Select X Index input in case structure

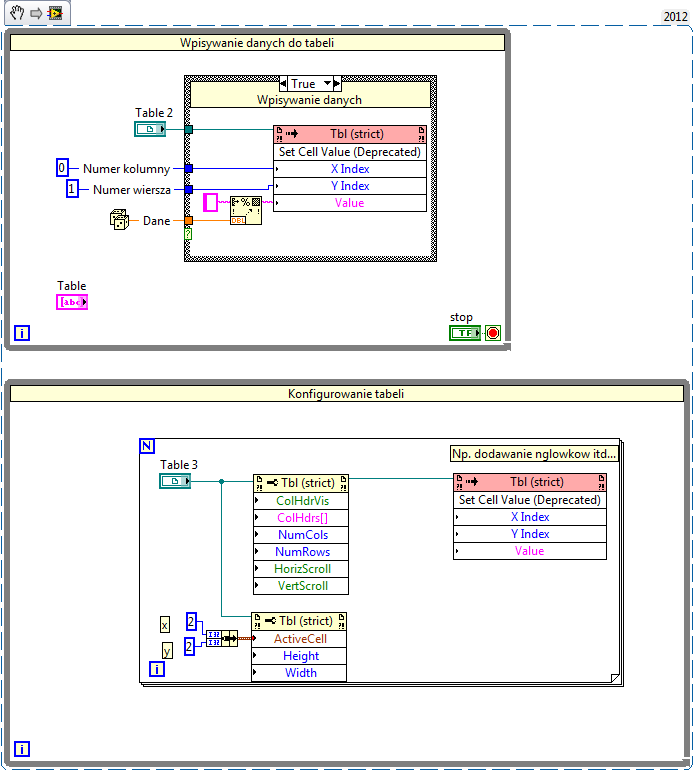(350, 169)
